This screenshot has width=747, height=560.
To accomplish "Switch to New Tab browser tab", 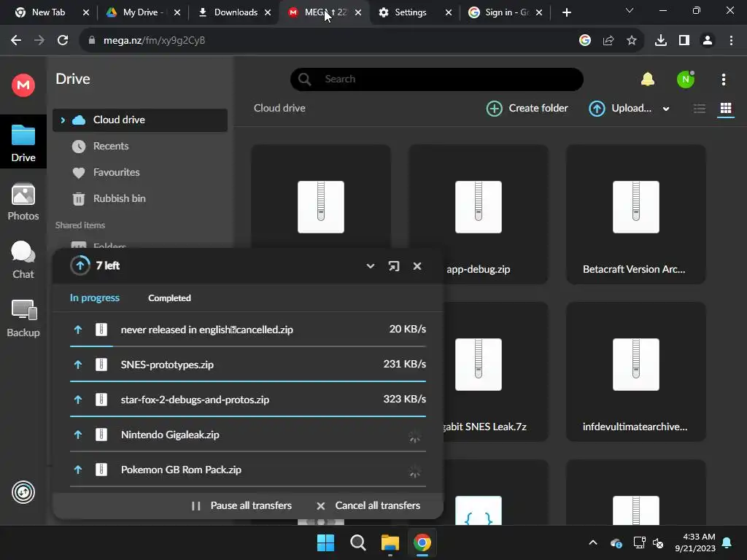I will [49, 12].
